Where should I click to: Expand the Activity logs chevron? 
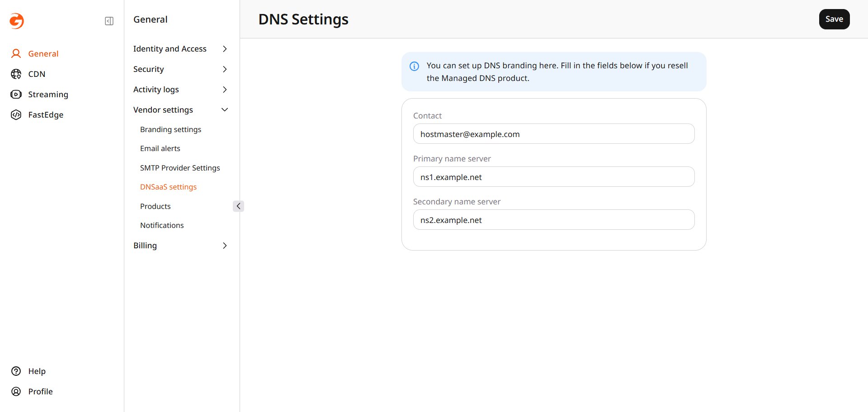click(x=225, y=90)
